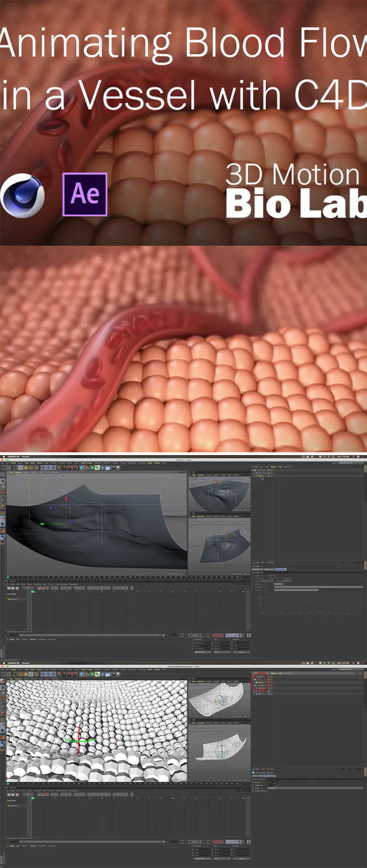The image size is (367, 868).
Task: Click green playhead marker in upper Dope Sheet
Action: coord(32,591)
